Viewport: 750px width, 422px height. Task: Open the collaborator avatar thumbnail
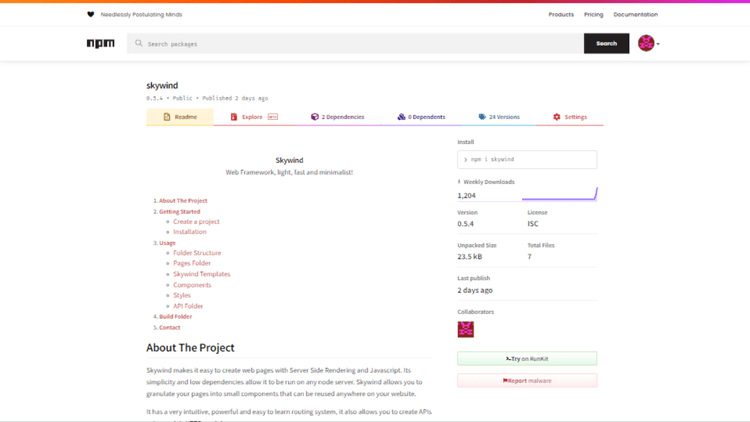coord(465,329)
